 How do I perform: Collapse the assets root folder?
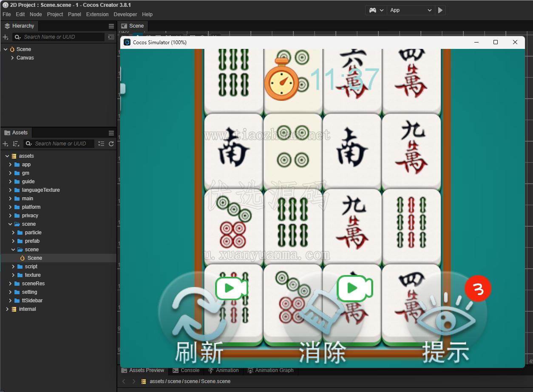7,156
